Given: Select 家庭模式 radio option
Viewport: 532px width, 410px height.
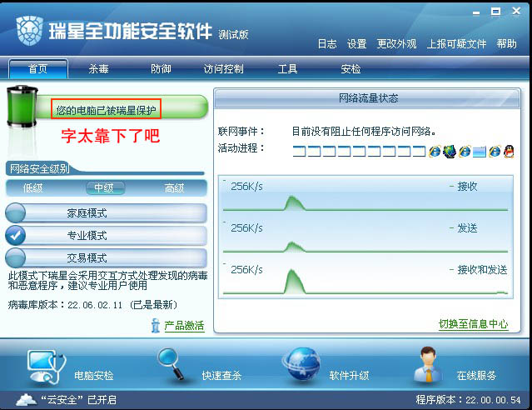Looking at the screenshot, I should (x=15, y=213).
